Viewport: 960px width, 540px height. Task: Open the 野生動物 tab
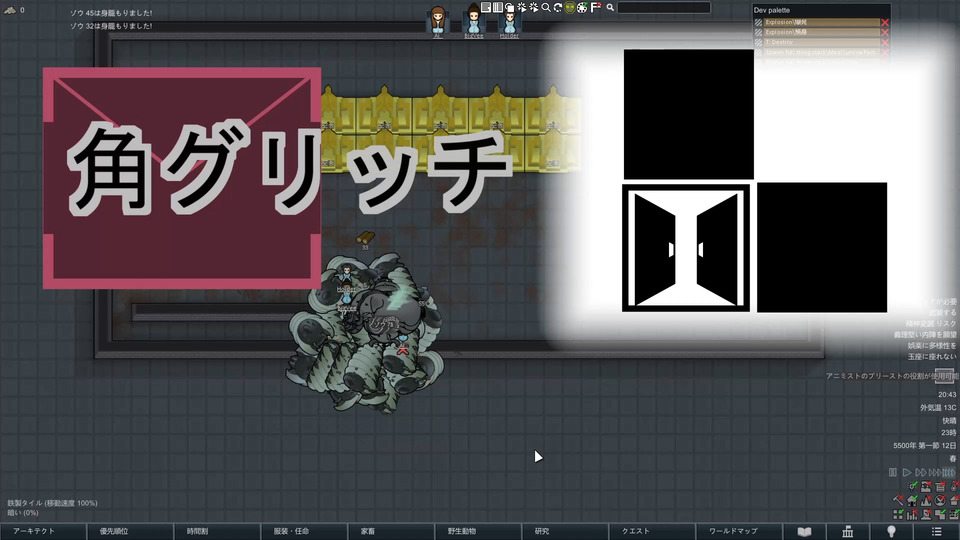478,531
